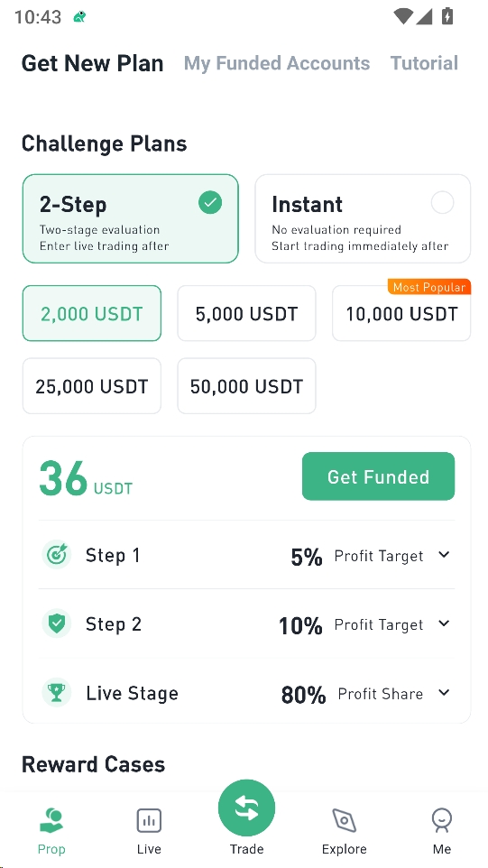
Task: Choose the 10,000 USDT Most Popular option
Action: click(x=401, y=313)
